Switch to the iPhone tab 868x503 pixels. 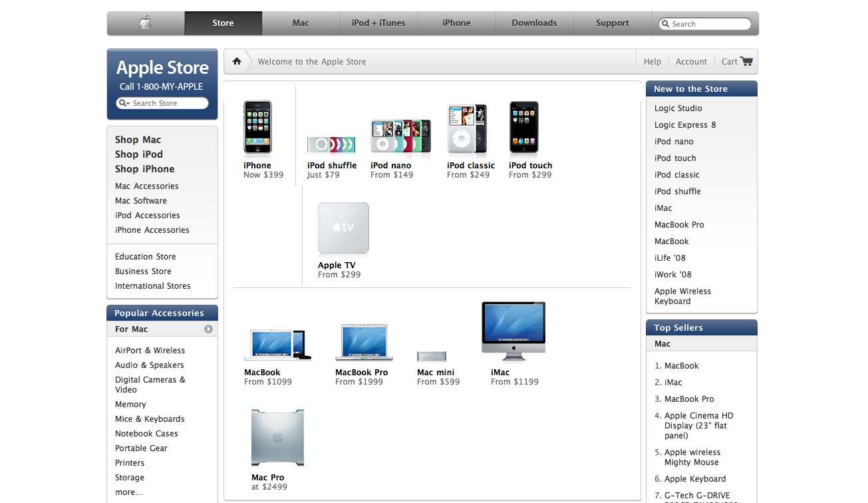pos(456,23)
